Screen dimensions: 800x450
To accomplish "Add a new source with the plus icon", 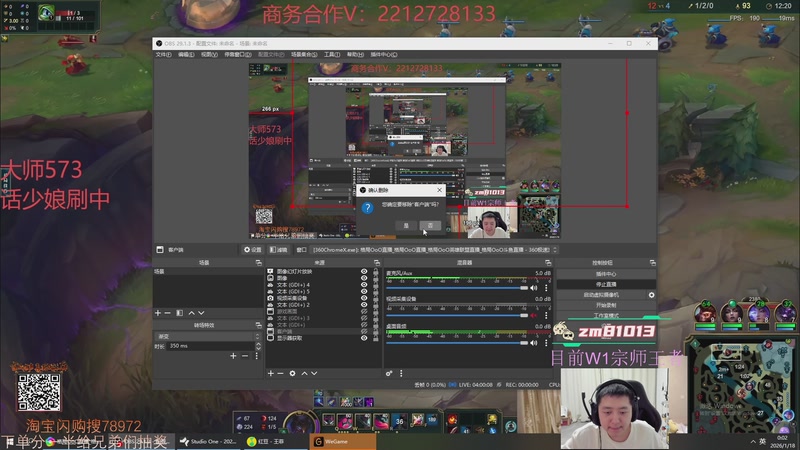I will (x=270, y=373).
